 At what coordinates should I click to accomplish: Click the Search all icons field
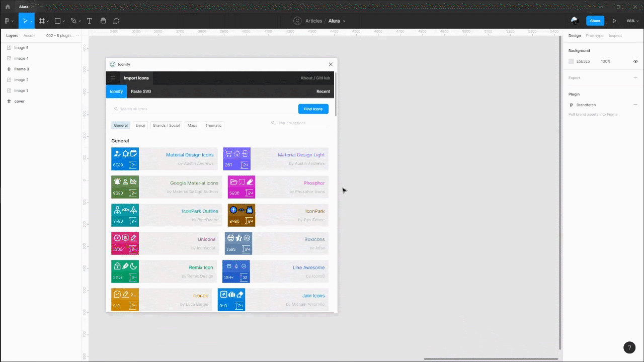tap(204, 109)
